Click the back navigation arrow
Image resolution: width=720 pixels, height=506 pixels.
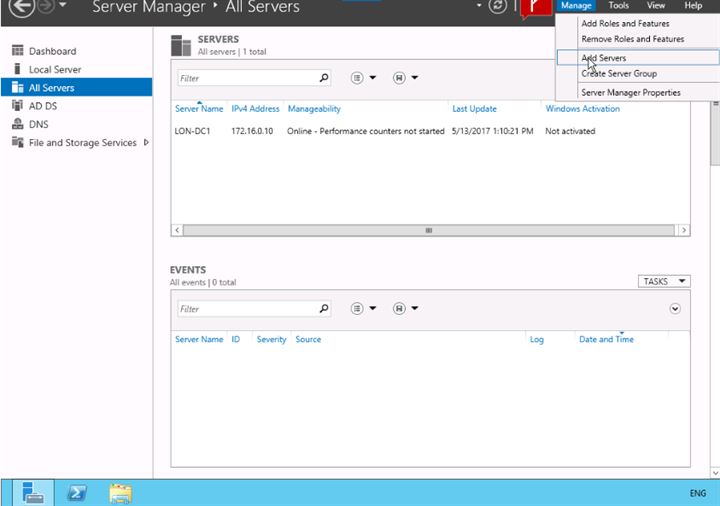[x=21, y=6]
